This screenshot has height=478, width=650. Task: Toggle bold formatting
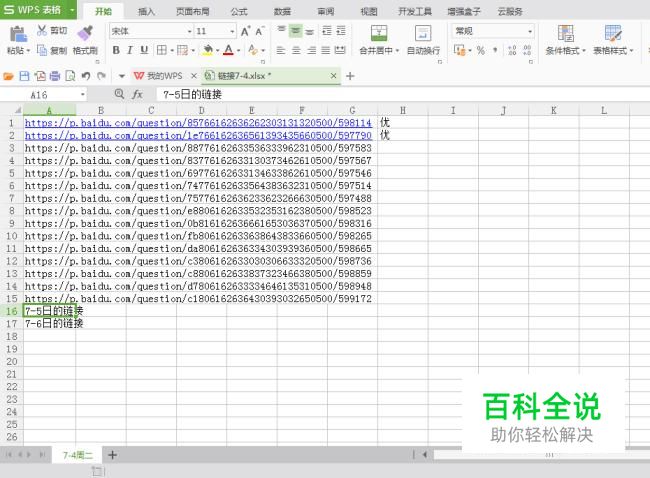[116, 50]
